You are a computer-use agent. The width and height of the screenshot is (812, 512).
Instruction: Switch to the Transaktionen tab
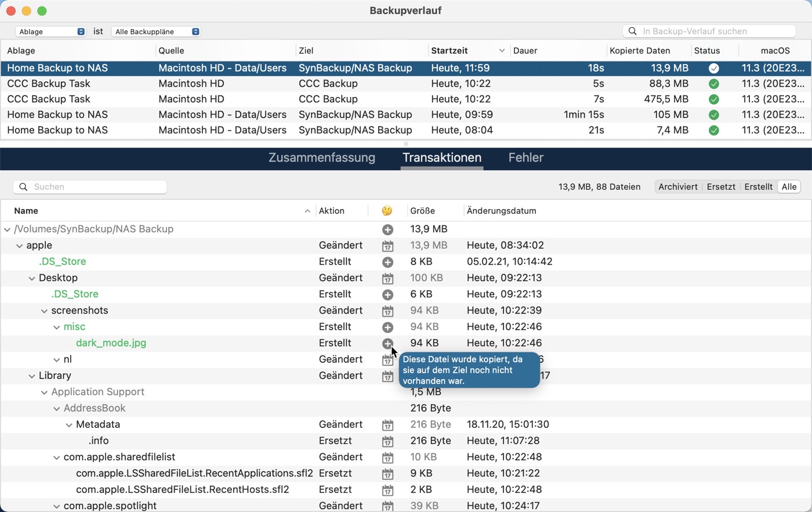pyautogui.click(x=442, y=158)
